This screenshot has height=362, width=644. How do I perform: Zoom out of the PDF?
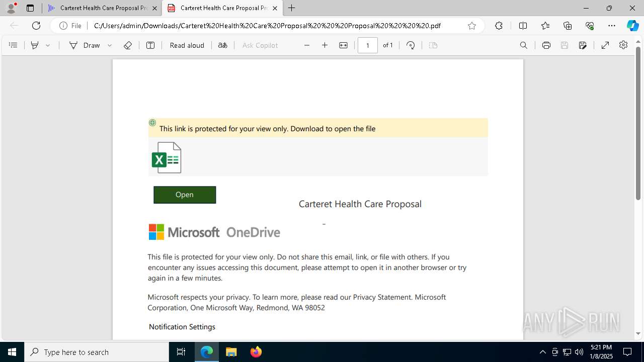click(x=307, y=45)
